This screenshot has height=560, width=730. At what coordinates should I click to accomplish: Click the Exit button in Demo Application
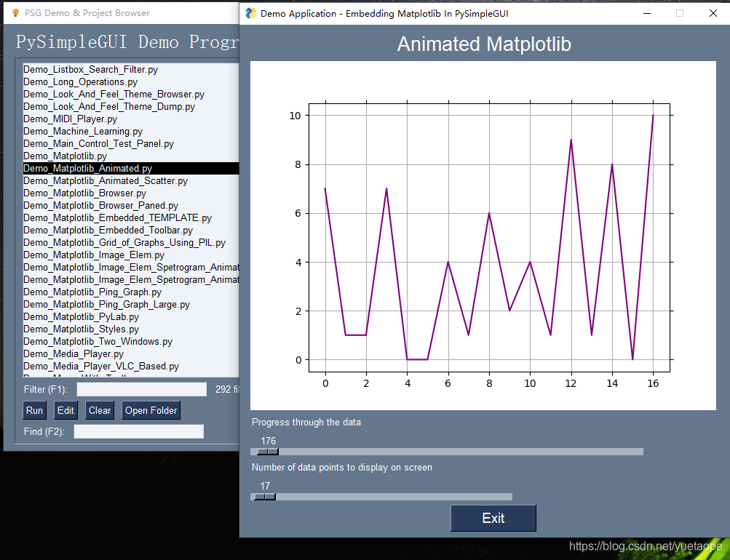pos(493,518)
